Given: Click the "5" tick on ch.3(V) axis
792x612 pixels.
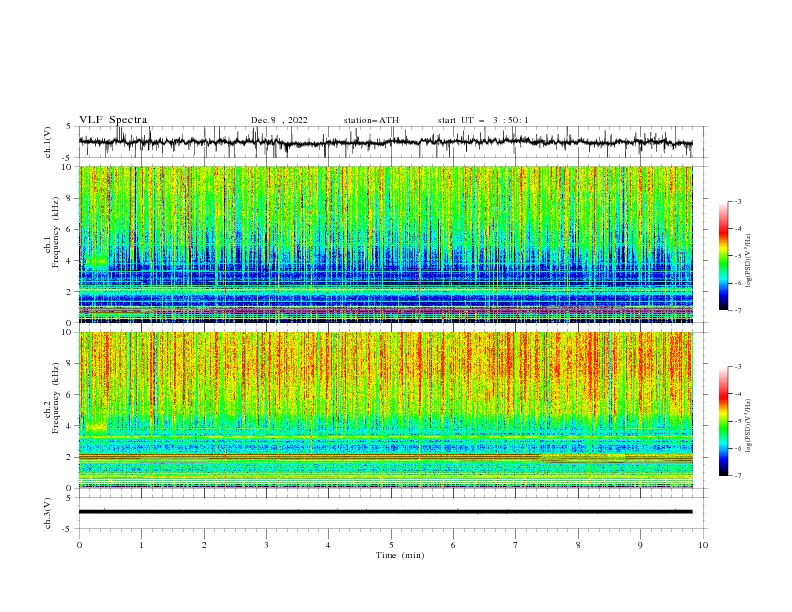Looking at the screenshot, I should click(69, 498).
